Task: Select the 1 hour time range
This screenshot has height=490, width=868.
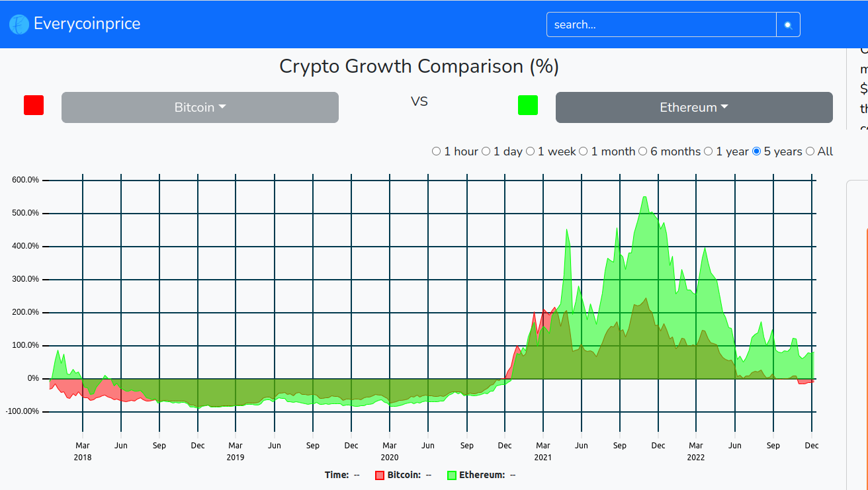Action: point(436,151)
